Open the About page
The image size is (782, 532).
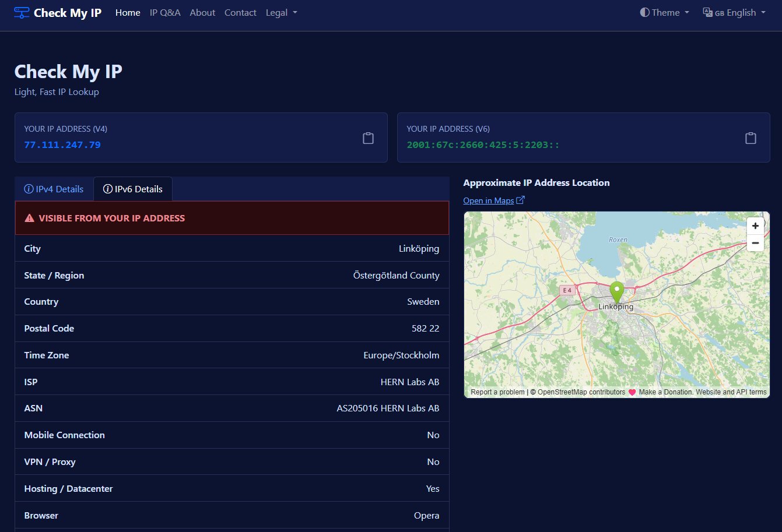(x=202, y=12)
